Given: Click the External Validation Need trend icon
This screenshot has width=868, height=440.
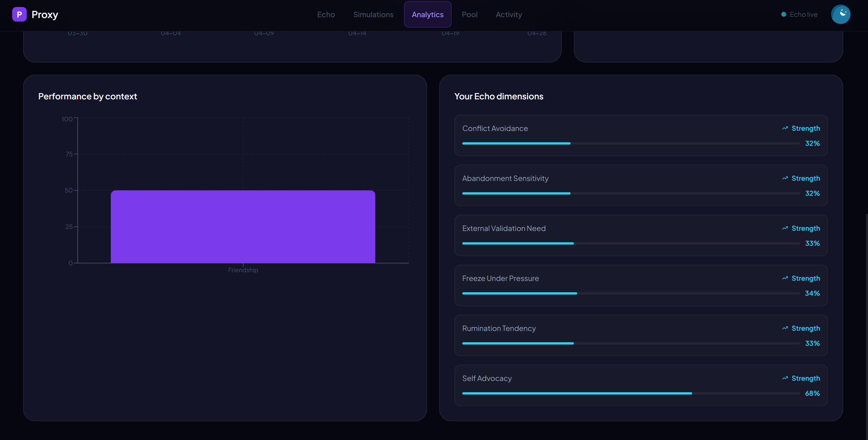Looking at the screenshot, I should (785, 228).
